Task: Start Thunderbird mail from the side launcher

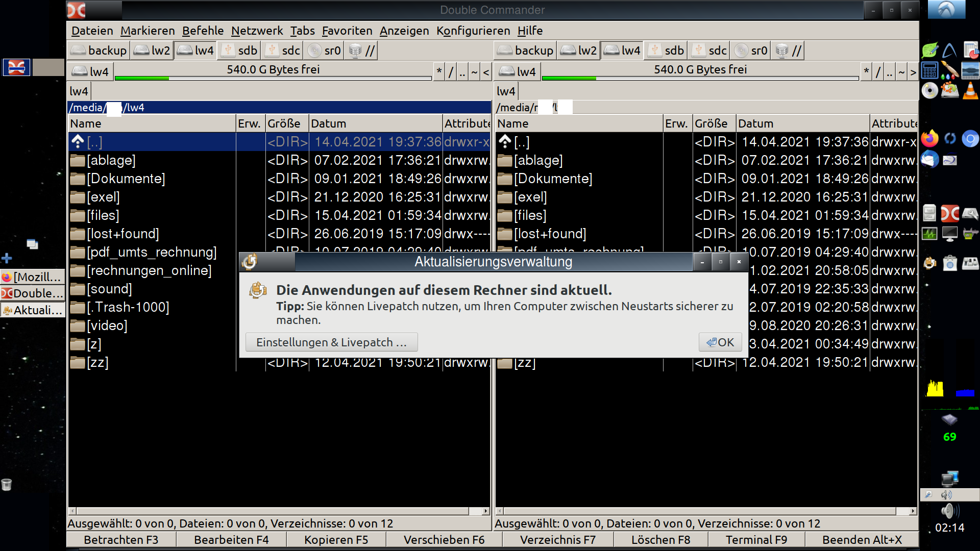Action: (930, 160)
